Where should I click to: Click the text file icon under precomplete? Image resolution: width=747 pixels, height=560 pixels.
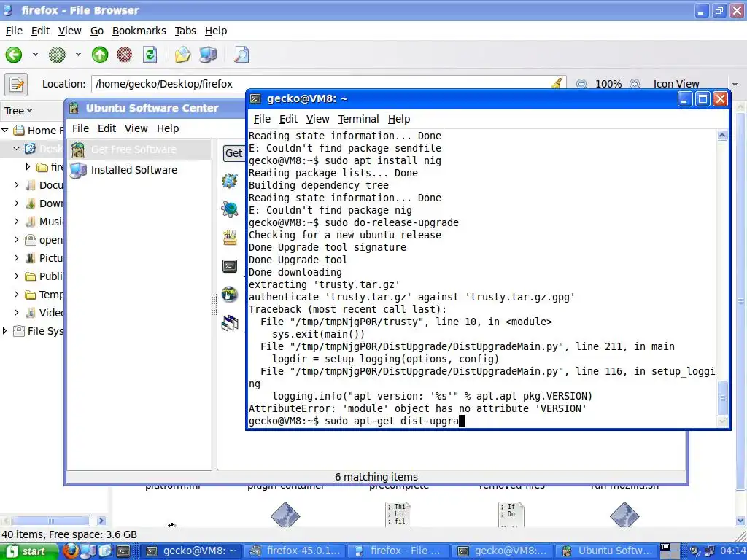click(x=398, y=514)
